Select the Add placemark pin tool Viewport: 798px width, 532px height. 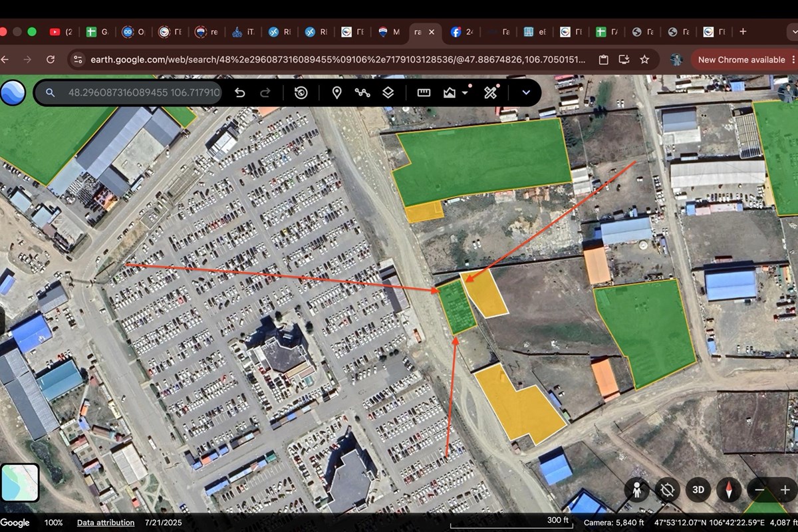(x=336, y=92)
